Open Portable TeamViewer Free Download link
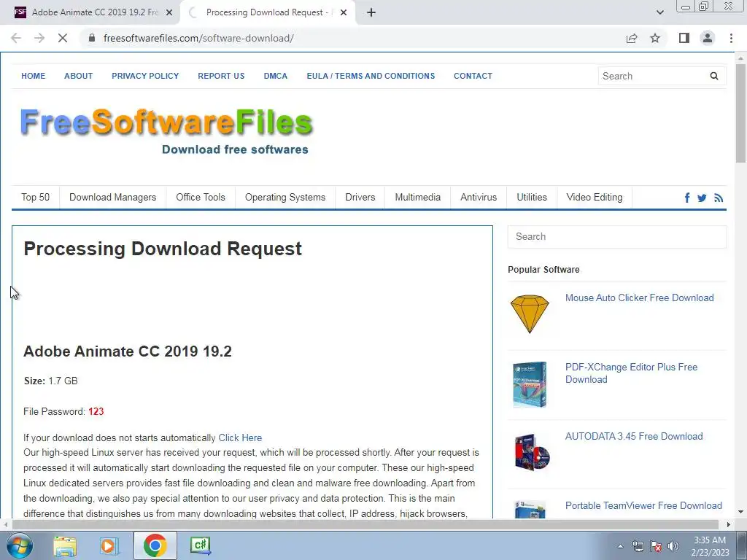 tap(643, 506)
